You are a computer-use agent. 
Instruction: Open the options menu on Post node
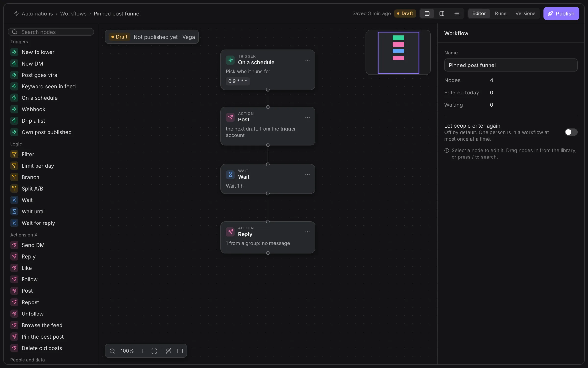point(307,117)
